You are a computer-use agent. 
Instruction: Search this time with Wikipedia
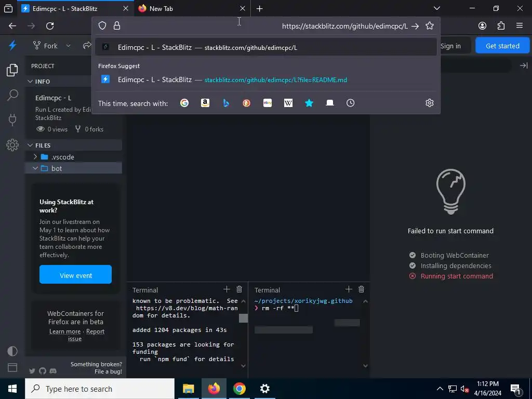[x=288, y=103]
